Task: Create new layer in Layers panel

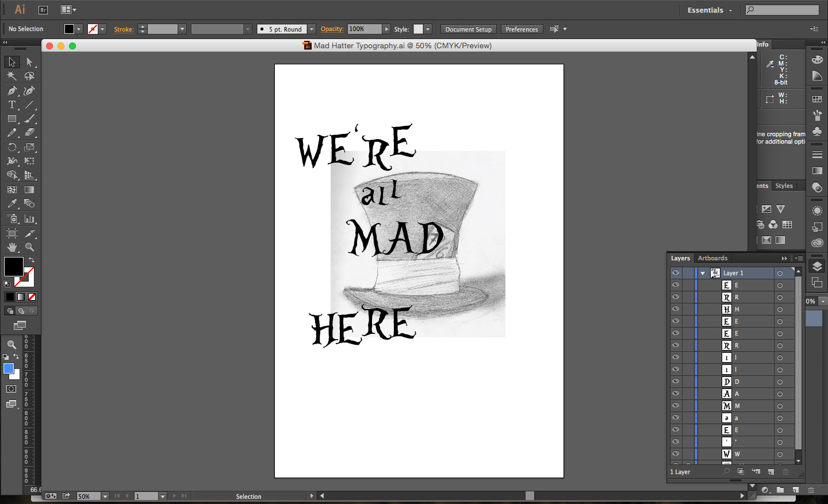Action: tap(771, 472)
